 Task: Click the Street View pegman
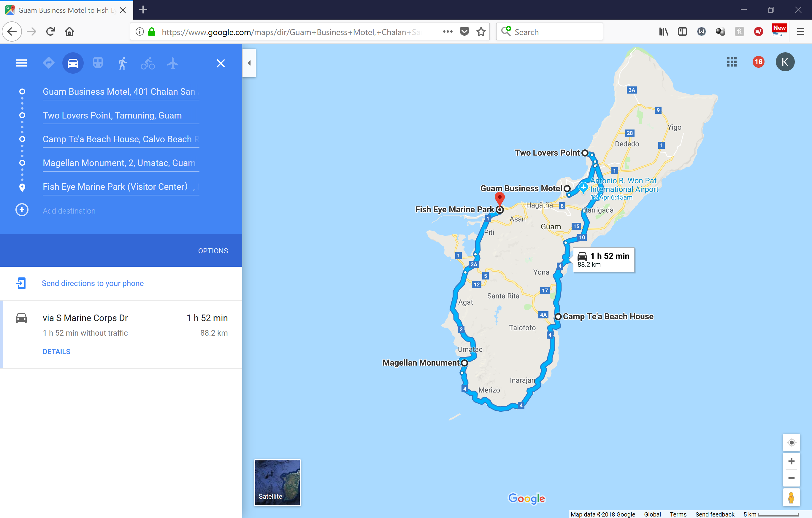pyautogui.click(x=791, y=497)
